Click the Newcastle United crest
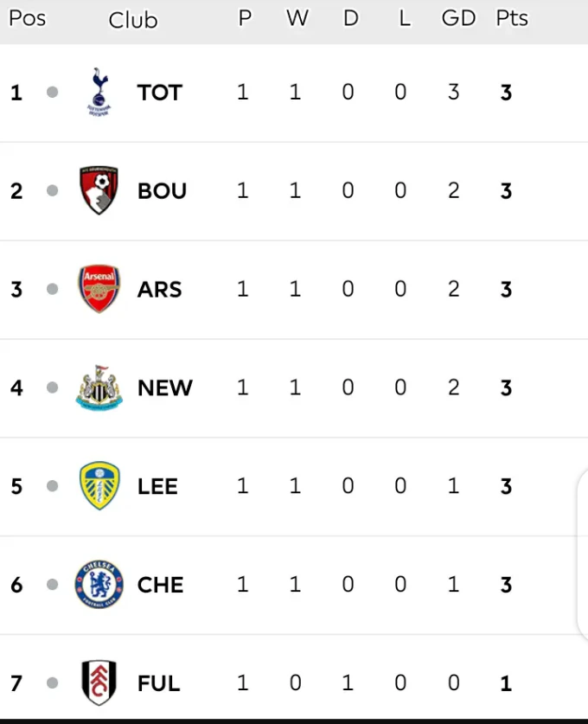588x724 pixels. pyautogui.click(x=99, y=388)
